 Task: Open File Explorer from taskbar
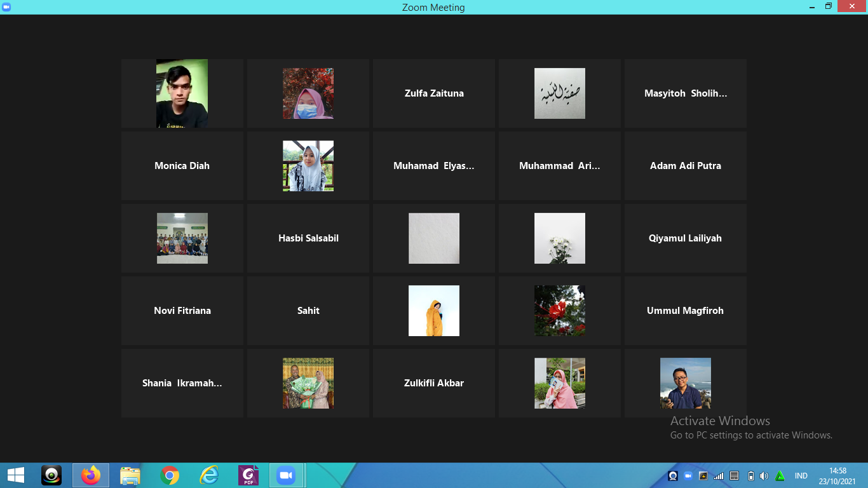click(x=130, y=475)
